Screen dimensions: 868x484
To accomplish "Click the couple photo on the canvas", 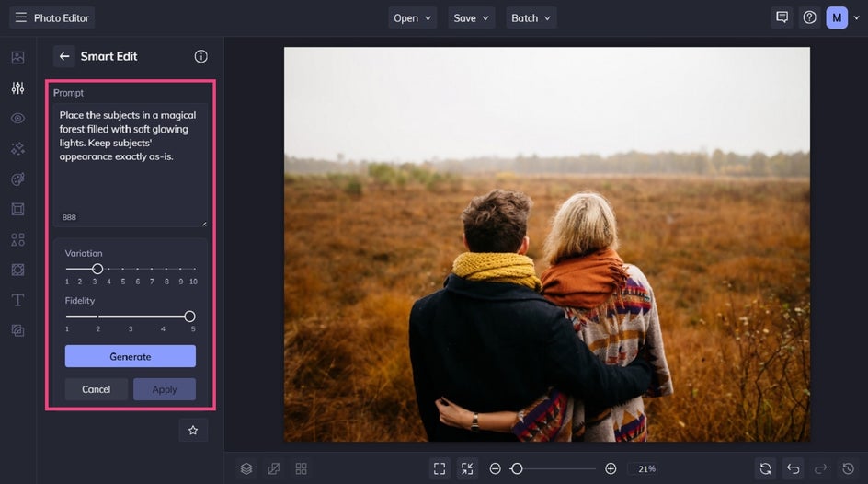I will [x=547, y=244].
